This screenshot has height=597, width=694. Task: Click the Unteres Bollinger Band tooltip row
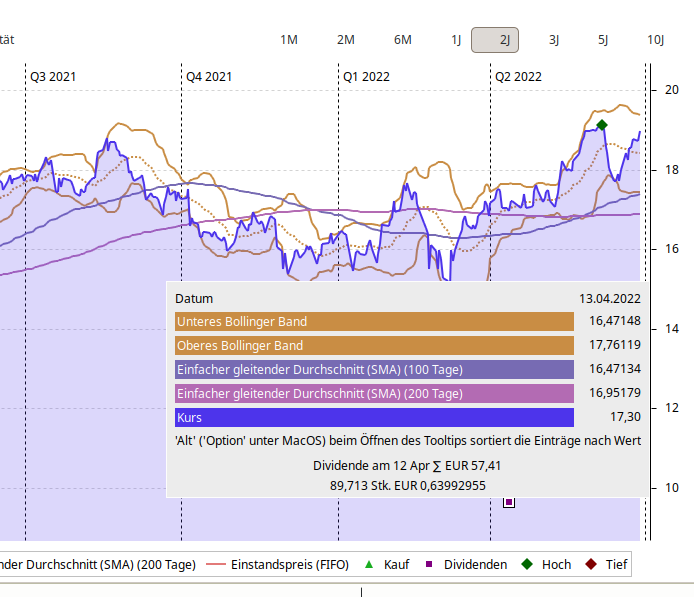point(374,321)
